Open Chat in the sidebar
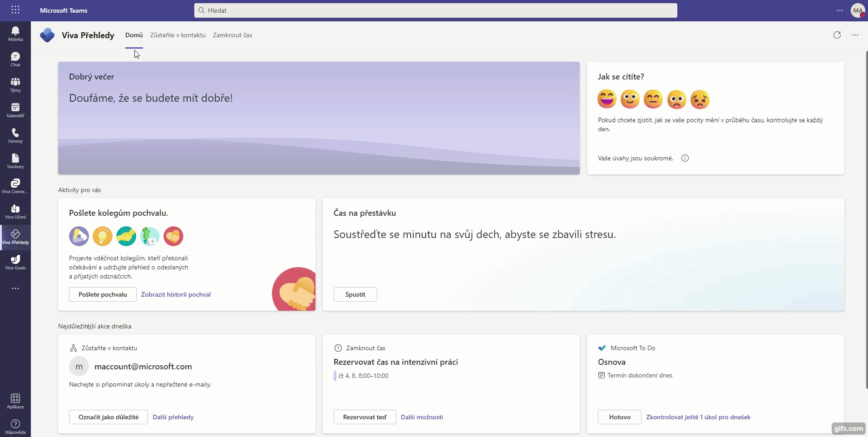Viewport: 868px width, 437px height. point(15,59)
